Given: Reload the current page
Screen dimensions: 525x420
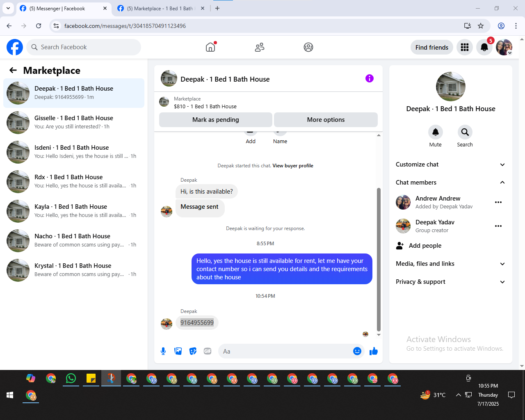Looking at the screenshot, I should point(39,26).
